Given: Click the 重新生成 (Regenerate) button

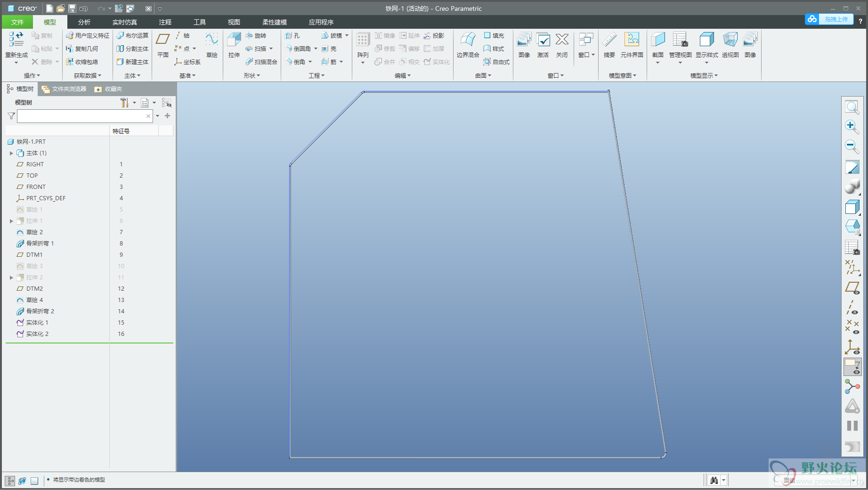Looking at the screenshot, I should (16, 47).
